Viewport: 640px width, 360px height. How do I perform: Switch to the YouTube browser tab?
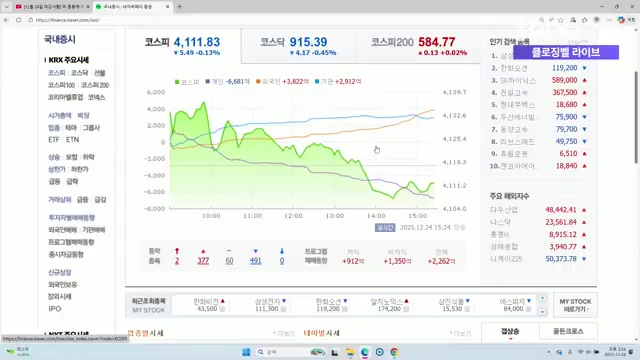click(52, 7)
